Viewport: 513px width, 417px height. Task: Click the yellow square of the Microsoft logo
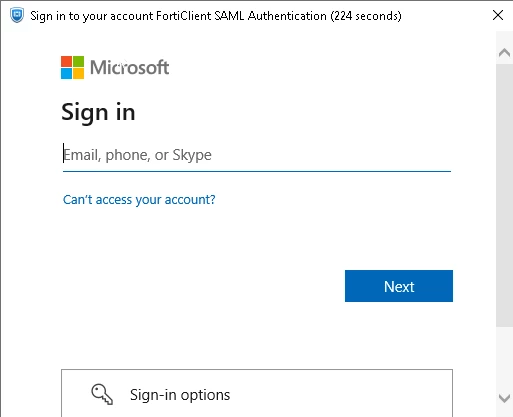point(78,73)
